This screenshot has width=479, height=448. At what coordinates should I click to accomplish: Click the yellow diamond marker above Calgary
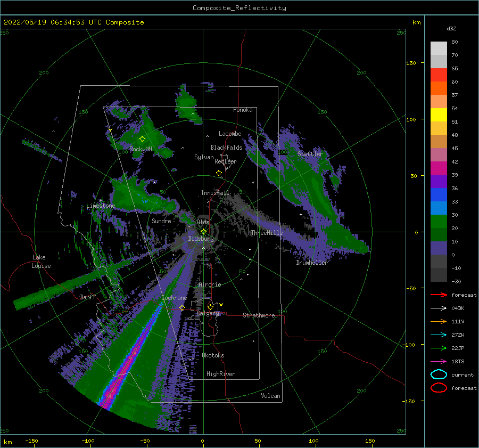click(x=210, y=307)
